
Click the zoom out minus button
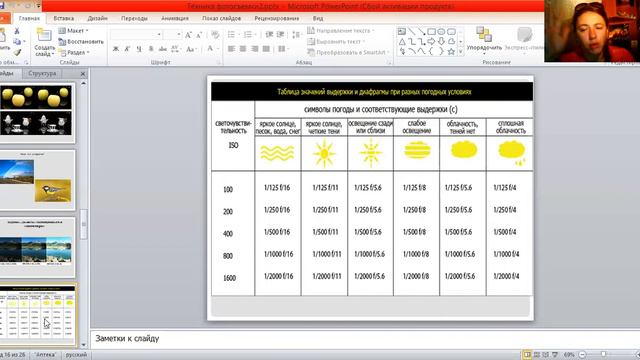pyautogui.click(x=582, y=355)
